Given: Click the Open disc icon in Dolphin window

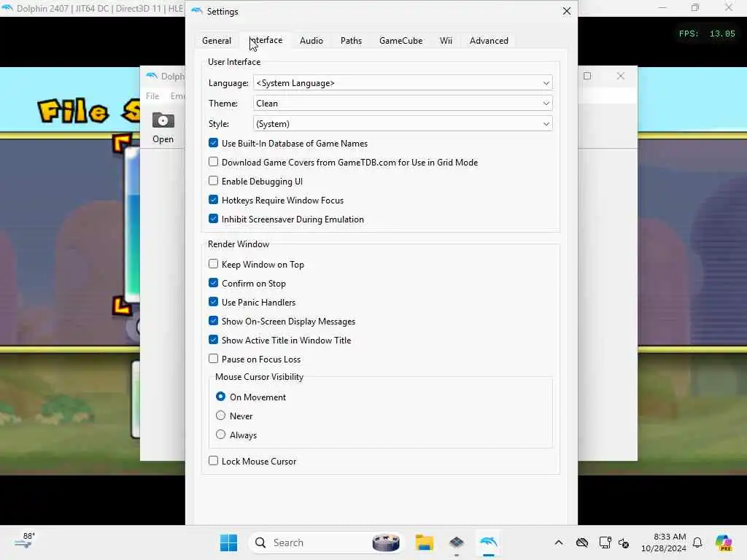Looking at the screenshot, I should coord(163,128).
